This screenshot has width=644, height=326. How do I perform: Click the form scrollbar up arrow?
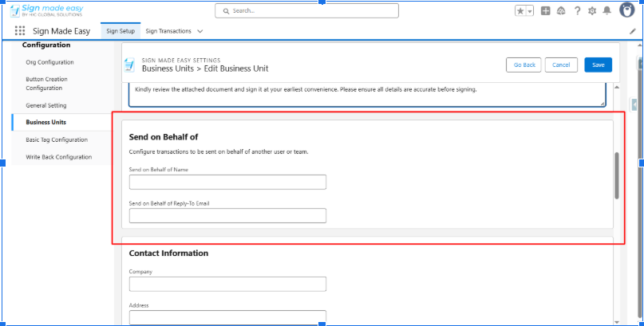point(617,88)
